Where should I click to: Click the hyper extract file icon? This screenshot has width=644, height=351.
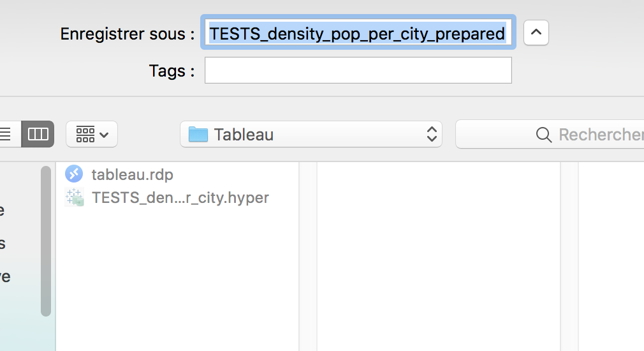tap(75, 197)
